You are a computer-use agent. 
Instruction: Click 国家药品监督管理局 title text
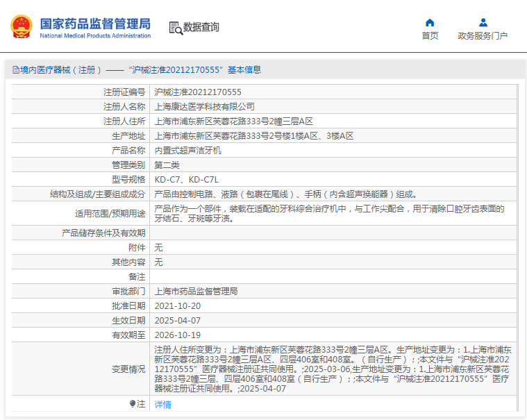click(95, 24)
